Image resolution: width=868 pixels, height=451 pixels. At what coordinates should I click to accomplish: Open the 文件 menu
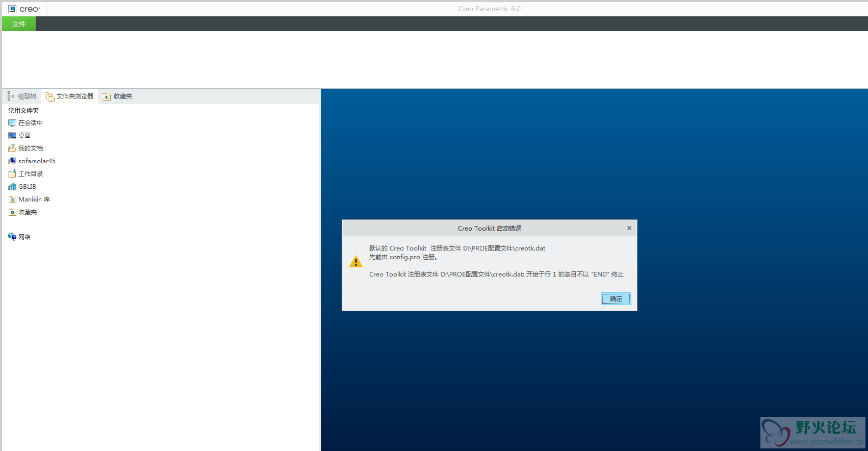[19, 24]
